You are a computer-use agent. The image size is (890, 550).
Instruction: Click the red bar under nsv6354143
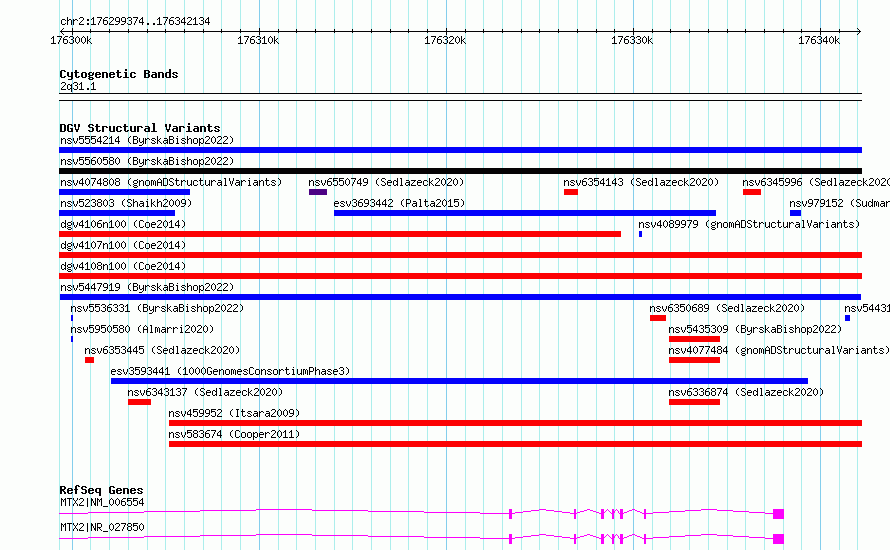[571, 192]
